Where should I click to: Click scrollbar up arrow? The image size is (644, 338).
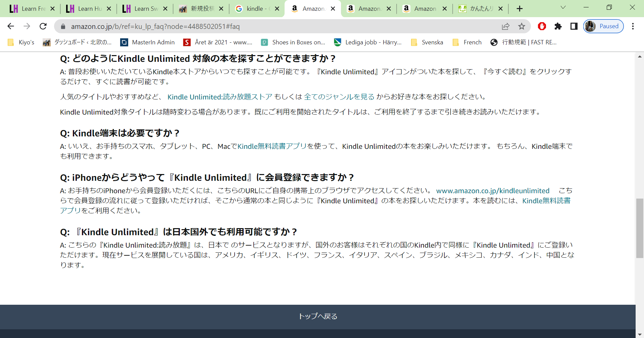pos(640,56)
